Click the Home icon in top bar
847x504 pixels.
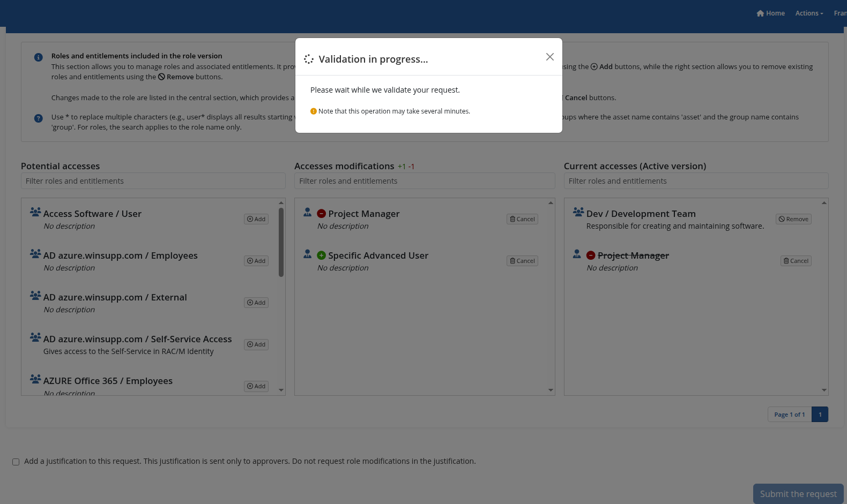click(x=760, y=13)
